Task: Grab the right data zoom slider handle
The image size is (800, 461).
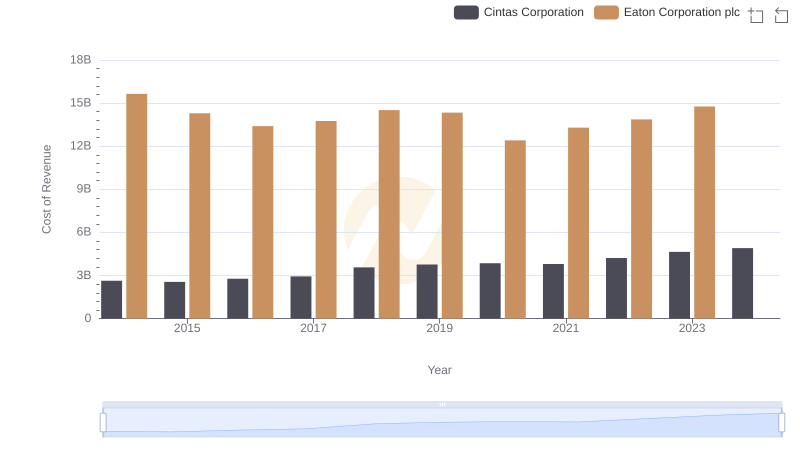Action: click(x=782, y=423)
